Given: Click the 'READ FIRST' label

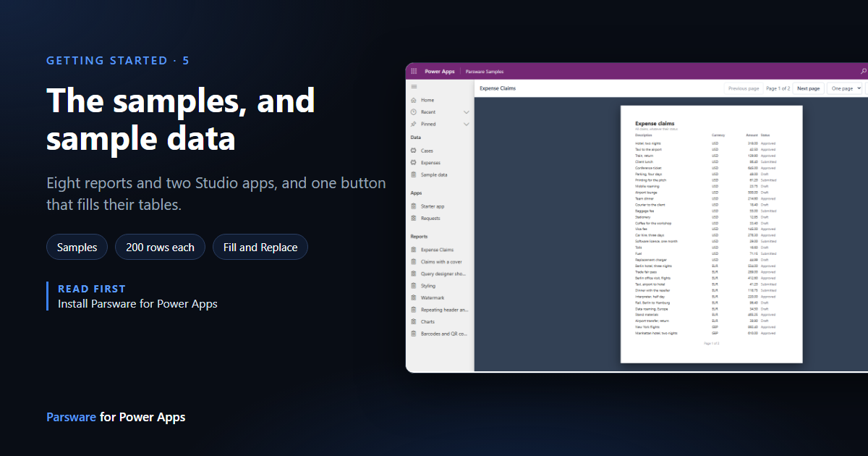Looking at the screenshot, I should pyautogui.click(x=92, y=289).
